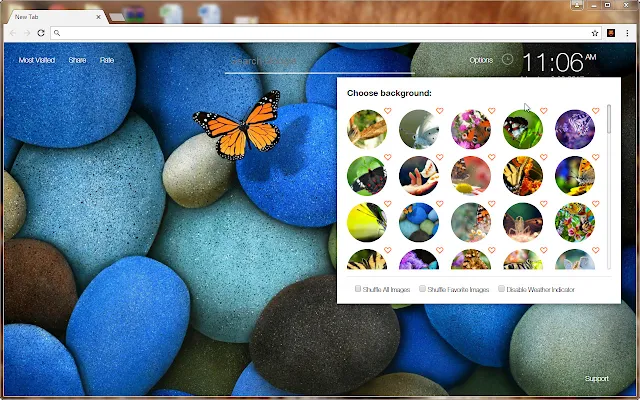Click the back navigation arrow

click(x=13, y=33)
